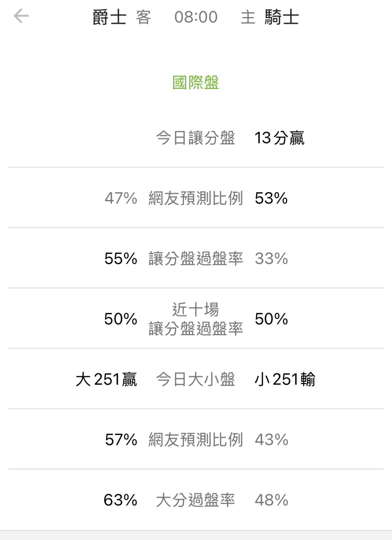Tap the 近十場 last-ten-games label
This screenshot has height=540, width=392.
coord(196,310)
